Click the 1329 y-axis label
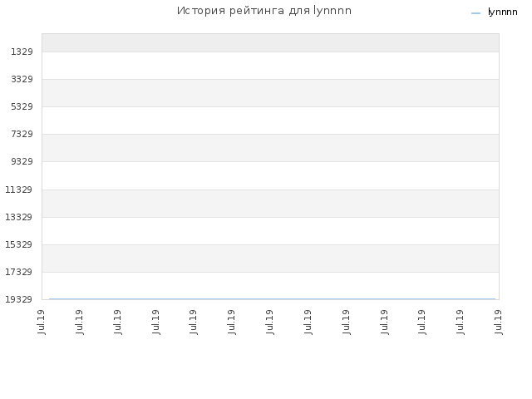The height and width of the screenshot is (399, 532). pos(22,52)
